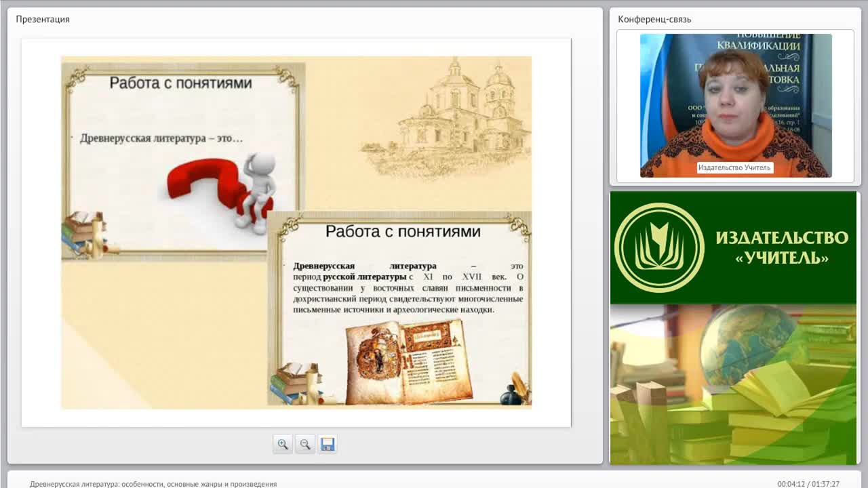Viewport: 868px width, 488px height.
Task: Save the presentation with floppy disk icon
Action: coord(328,444)
